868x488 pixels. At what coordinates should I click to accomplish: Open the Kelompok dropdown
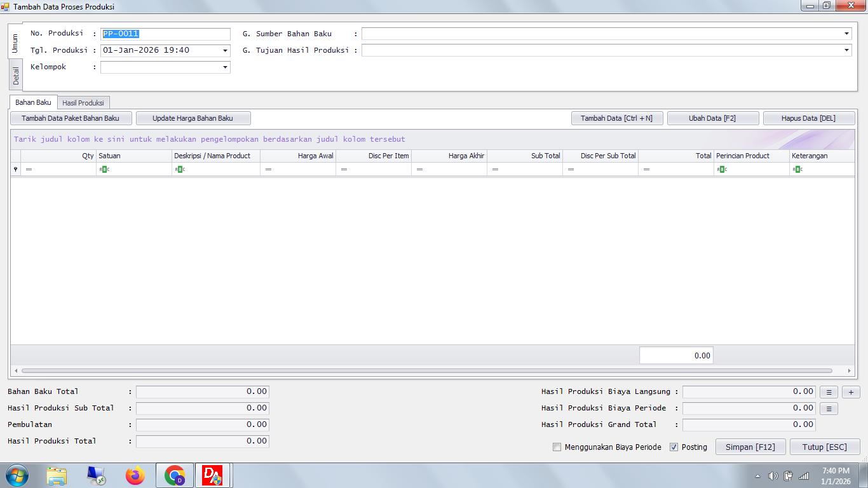pos(224,67)
